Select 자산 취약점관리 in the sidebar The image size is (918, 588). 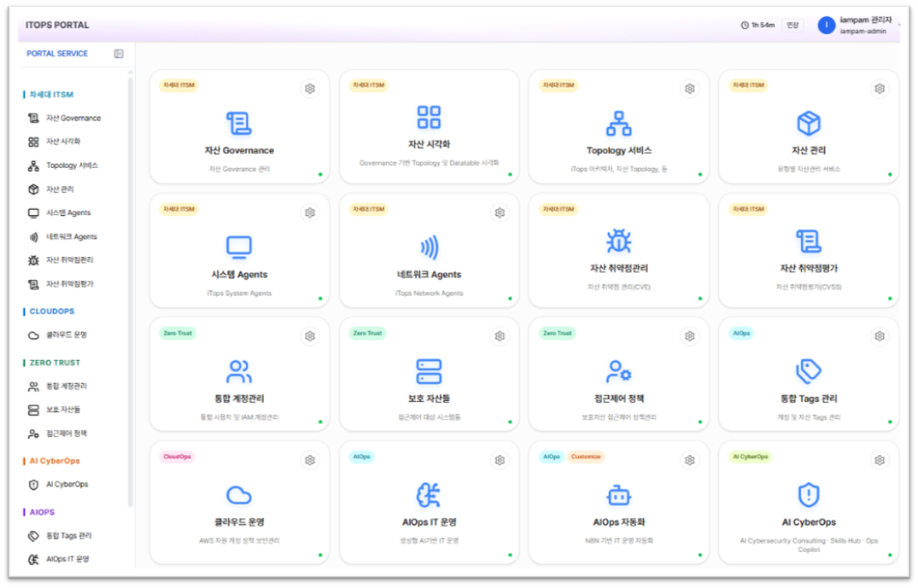point(61,260)
